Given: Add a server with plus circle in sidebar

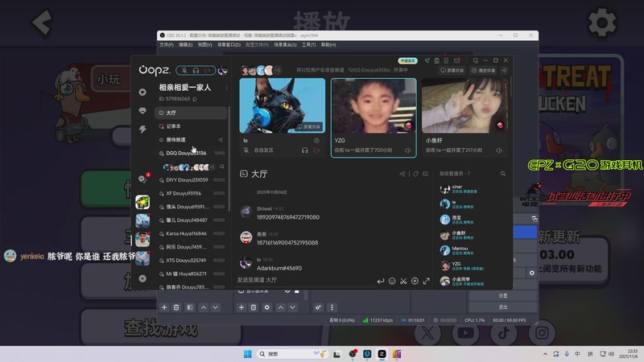Looking at the screenshot, I should pos(142,278).
